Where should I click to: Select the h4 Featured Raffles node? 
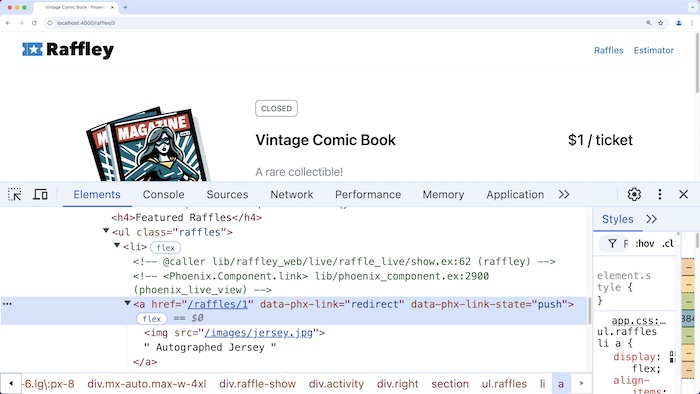[186, 218]
